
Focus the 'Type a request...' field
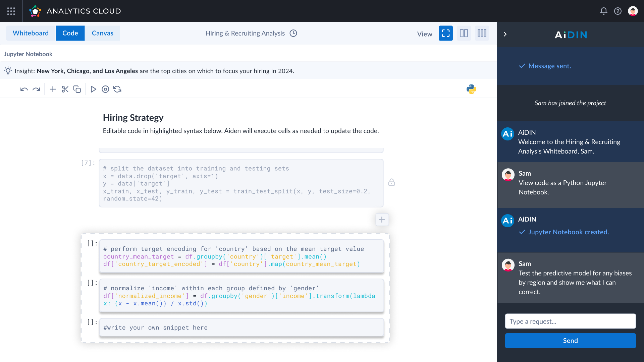pos(570,321)
